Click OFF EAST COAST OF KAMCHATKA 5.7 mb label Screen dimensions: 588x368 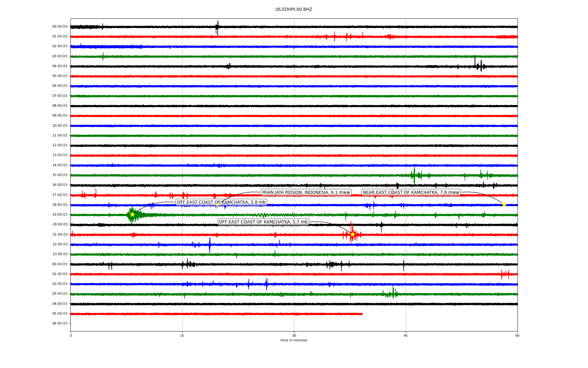tap(263, 222)
